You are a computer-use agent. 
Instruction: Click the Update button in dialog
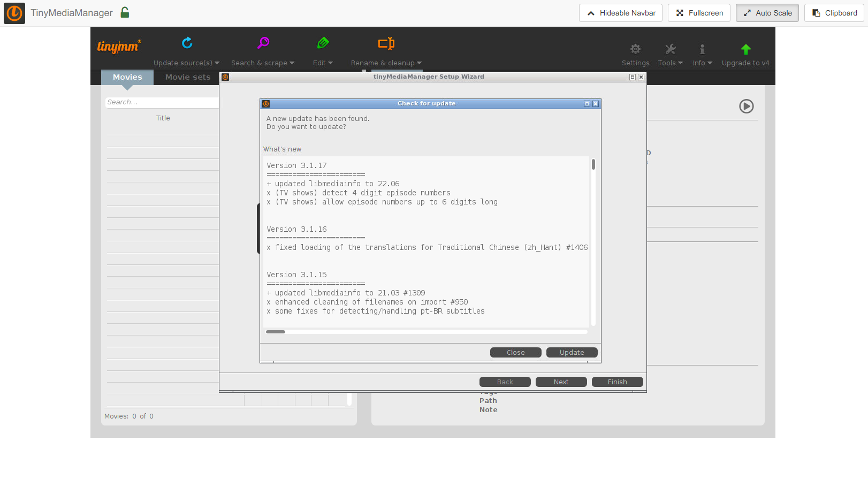(572, 353)
